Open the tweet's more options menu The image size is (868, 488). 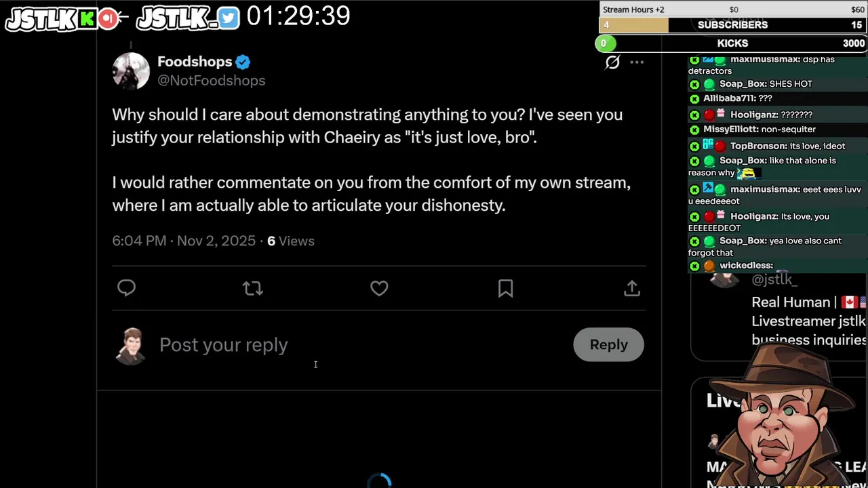(x=637, y=62)
